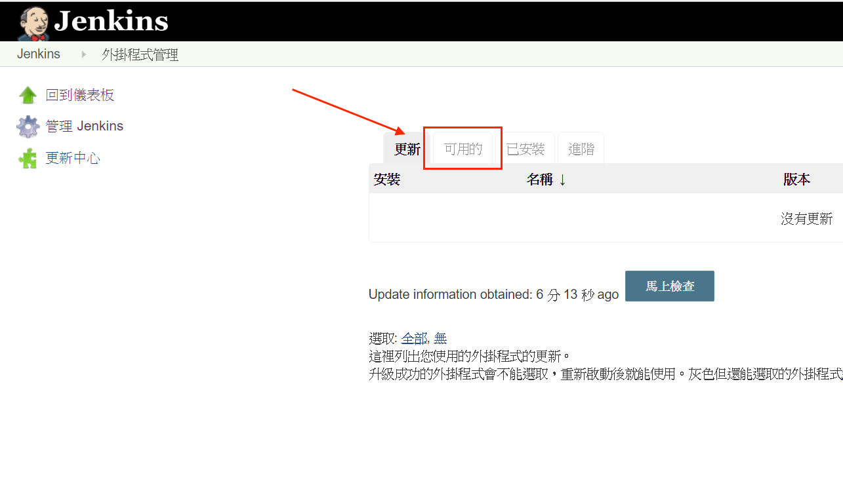Open the Jenkins breadcrumb link
This screenshot has width=843, height=504.
[x=39, y=54]
